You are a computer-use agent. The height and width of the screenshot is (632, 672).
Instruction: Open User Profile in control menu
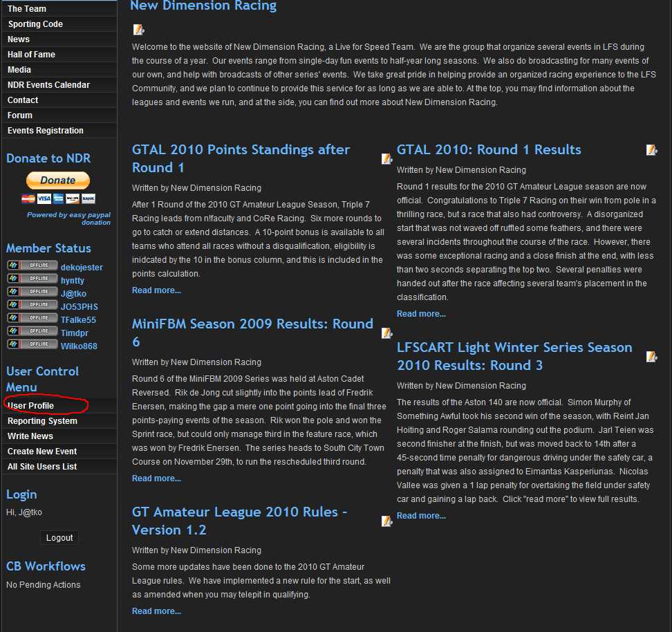coord(59,406)
